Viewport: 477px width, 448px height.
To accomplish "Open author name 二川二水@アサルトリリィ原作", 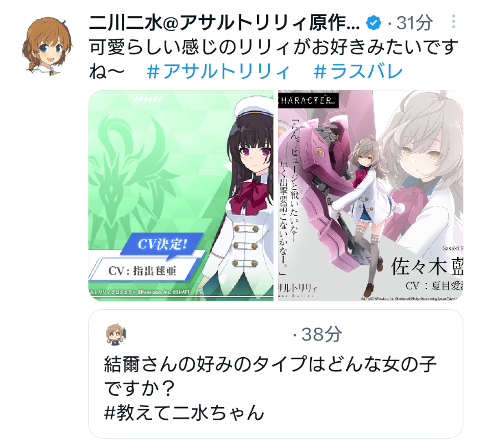I will click(x=224, y=23).
